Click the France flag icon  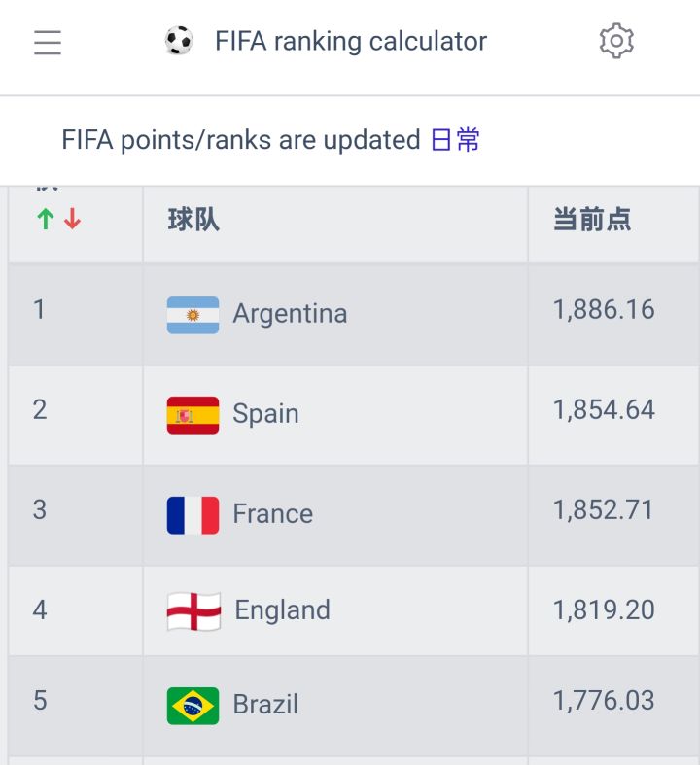(192, 515)
